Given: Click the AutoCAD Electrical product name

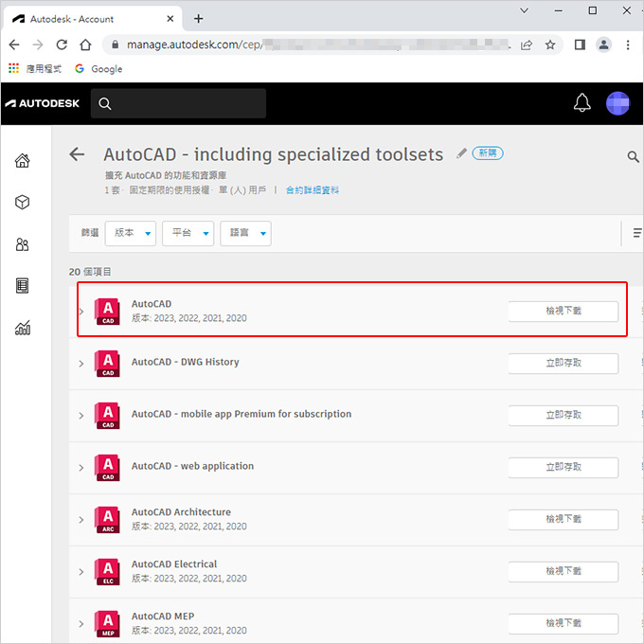Looking at the screenshot, I should [174, 564].
